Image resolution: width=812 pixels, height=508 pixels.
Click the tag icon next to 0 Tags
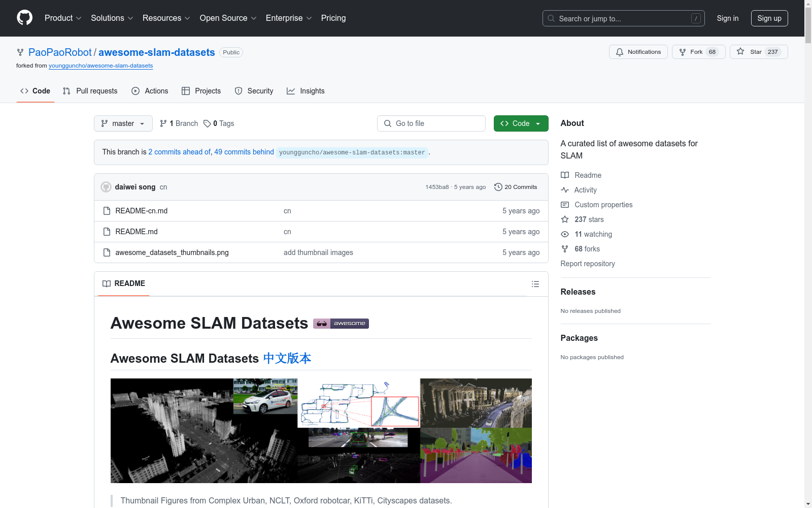(207, 123)
